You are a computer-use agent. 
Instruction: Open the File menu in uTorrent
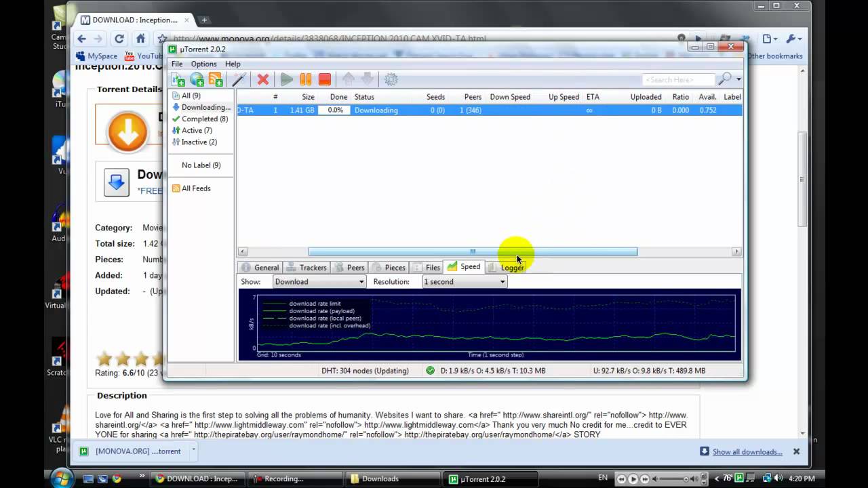point(177,64)
